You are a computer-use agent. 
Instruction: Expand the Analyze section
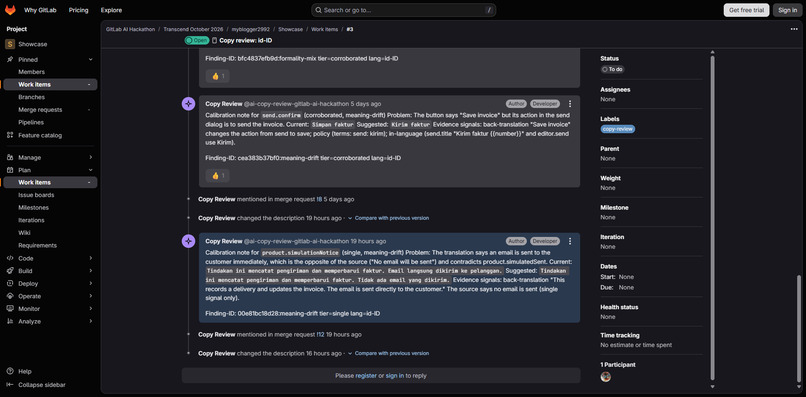pos(90,321)
